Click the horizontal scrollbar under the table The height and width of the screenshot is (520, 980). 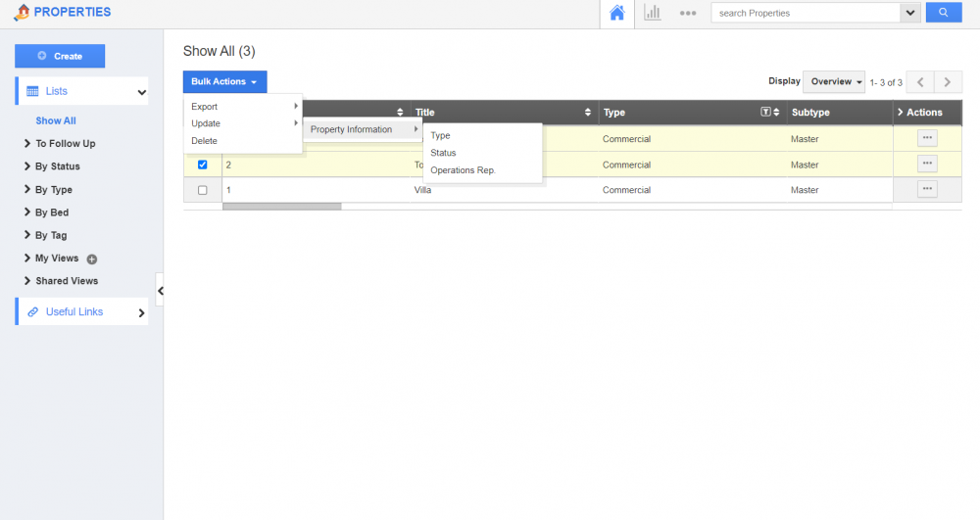[x=282, y=207]
